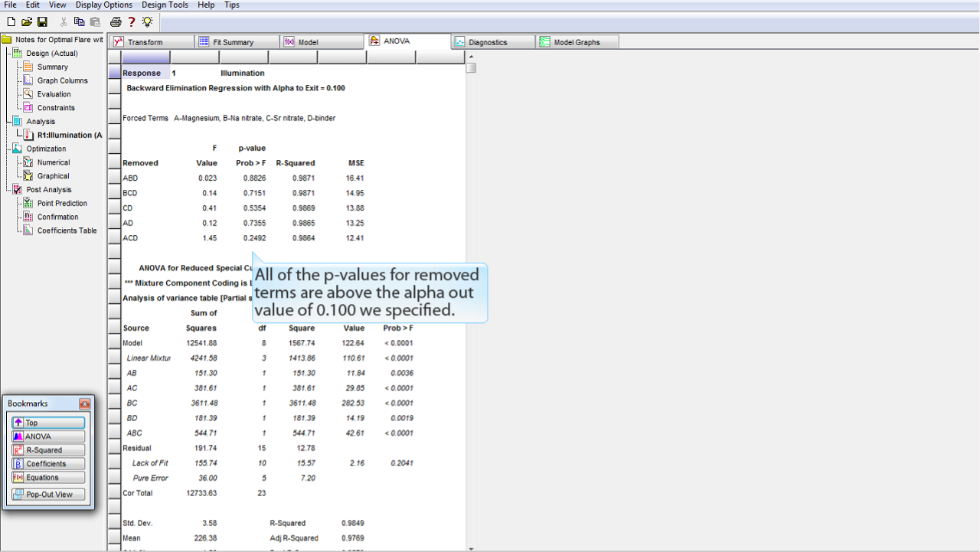This screenshot has height=552, width=980.
Task: Open the Display Options menu
Action: tap(103, 5)
